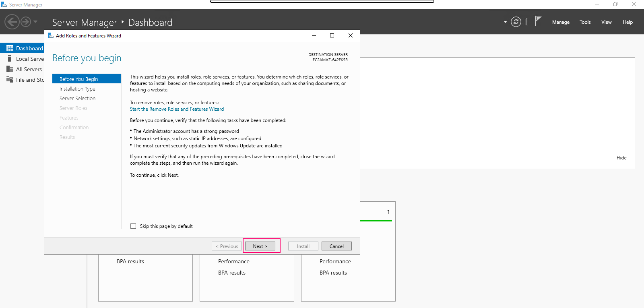The width and height of the screenshot is (644, 308).
Task: Click Performance in the middle dashboard tile
Action: [x=234, y=261]
